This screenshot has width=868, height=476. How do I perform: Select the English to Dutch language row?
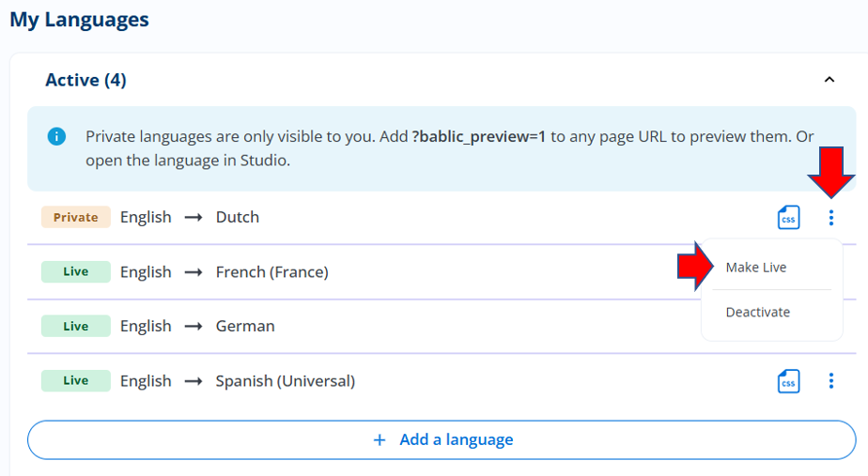(x=442, y=218)
